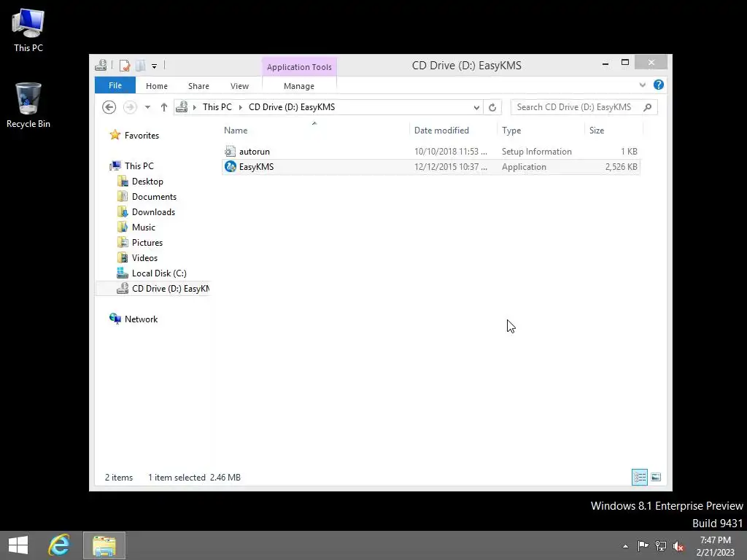747x560 pixels.
Task: Open Local Disk (C:) in navigation pane
Action: 159,273
